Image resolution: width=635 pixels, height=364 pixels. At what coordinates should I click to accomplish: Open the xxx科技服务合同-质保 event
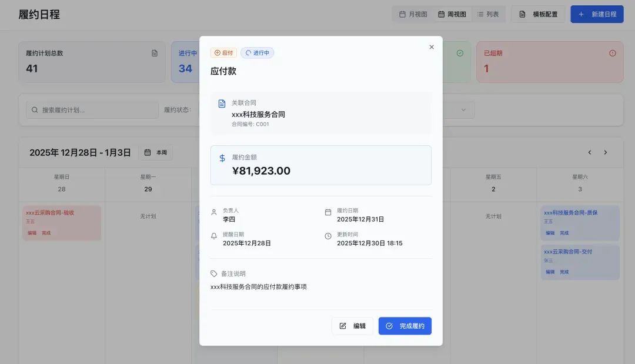pyautogui.click(x=580, y=223)
